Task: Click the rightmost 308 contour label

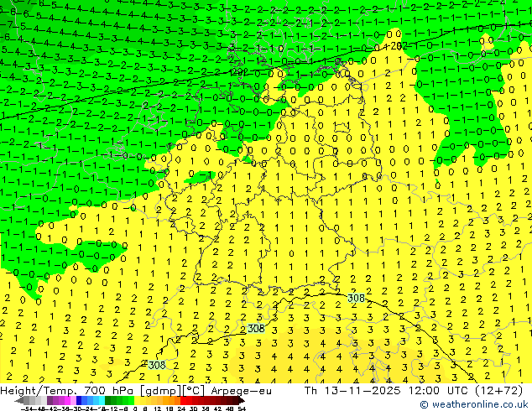Action: pos(357,298)
